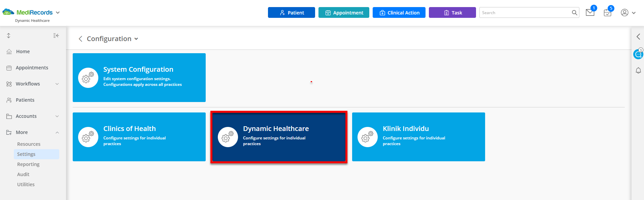
Task: Click the Klinik Individu gears icon
Action: point(368,137)
